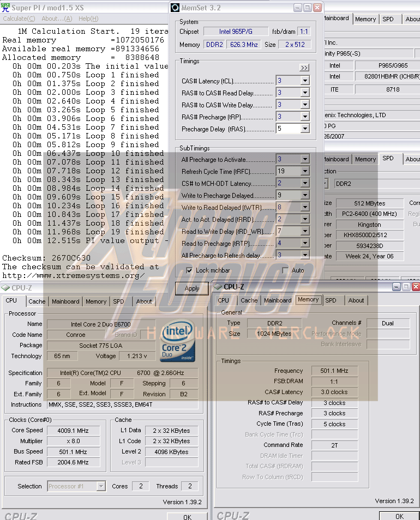Open the Read to Precharge (tRTP) dropdown

305,243
